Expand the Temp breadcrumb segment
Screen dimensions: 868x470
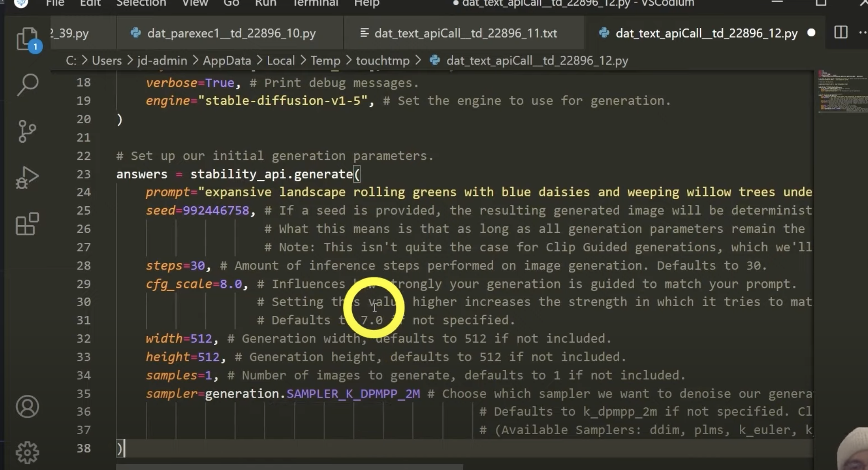coord(325,61)
